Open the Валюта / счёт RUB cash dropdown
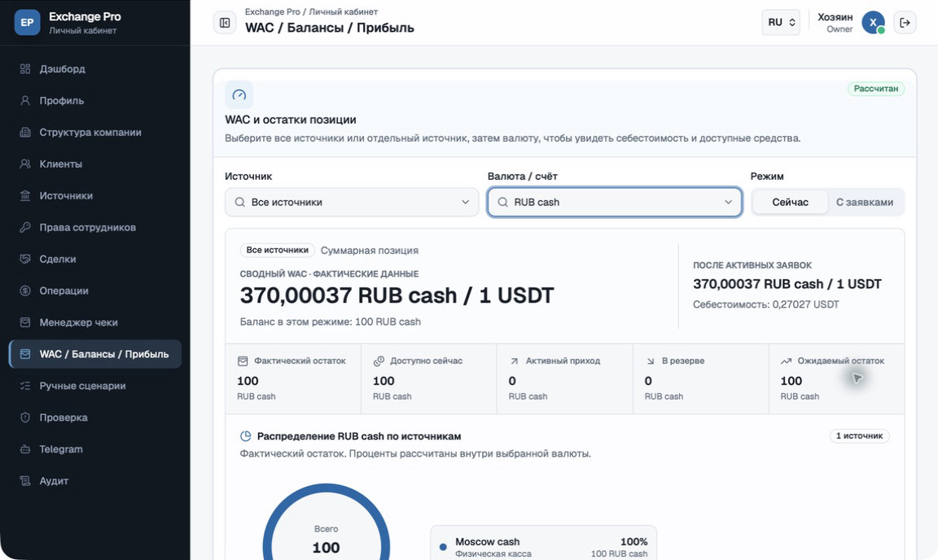The width and height of the screenshot is (938, 560). (615, 202)
